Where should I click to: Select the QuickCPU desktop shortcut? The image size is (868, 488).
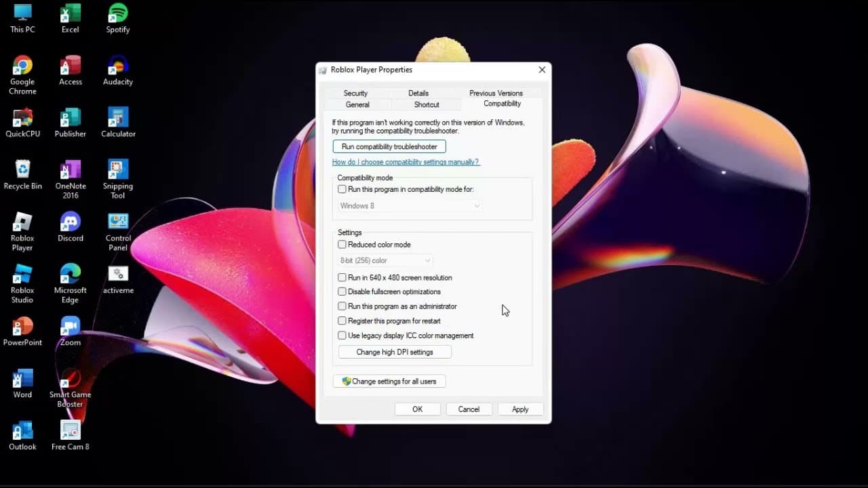[22, 123]
